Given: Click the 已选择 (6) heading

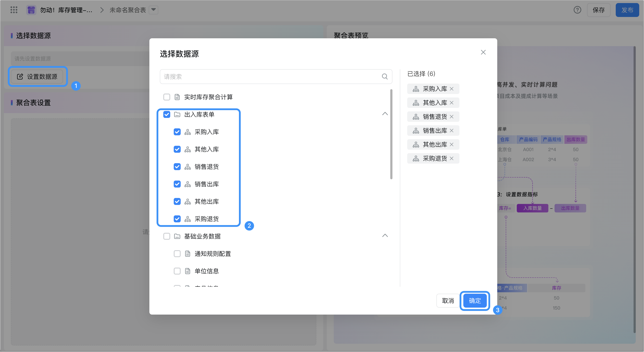Looking at the screenshot, I should click(421, 74).
